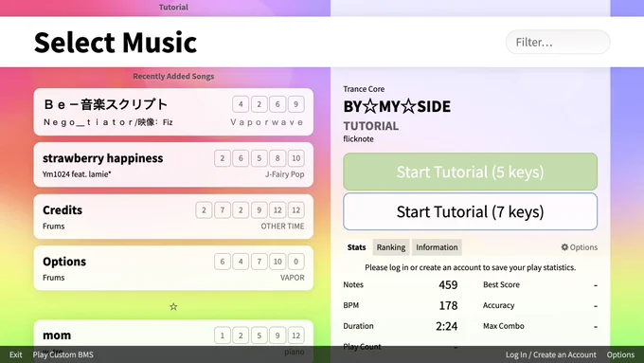The width and height of the screenshot is (644, 363).
Task: Click the star divider below Options song
Action: (x=173, y=307)
